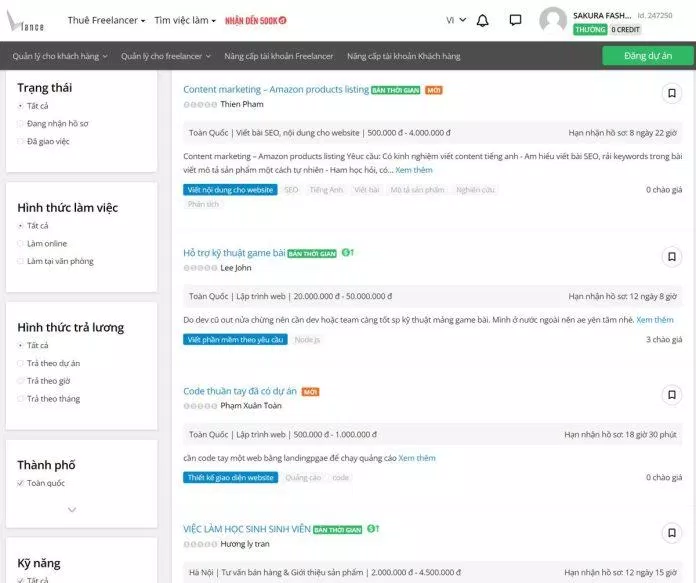
Task: Open the notifications bell icon
Action: click(x=483, y=20)
